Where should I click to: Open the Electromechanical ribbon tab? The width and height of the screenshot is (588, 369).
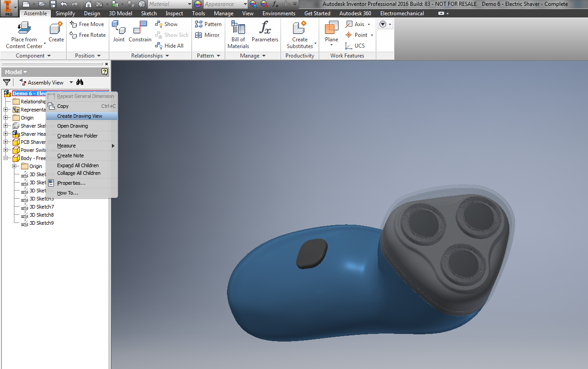(x=402, y=13)
